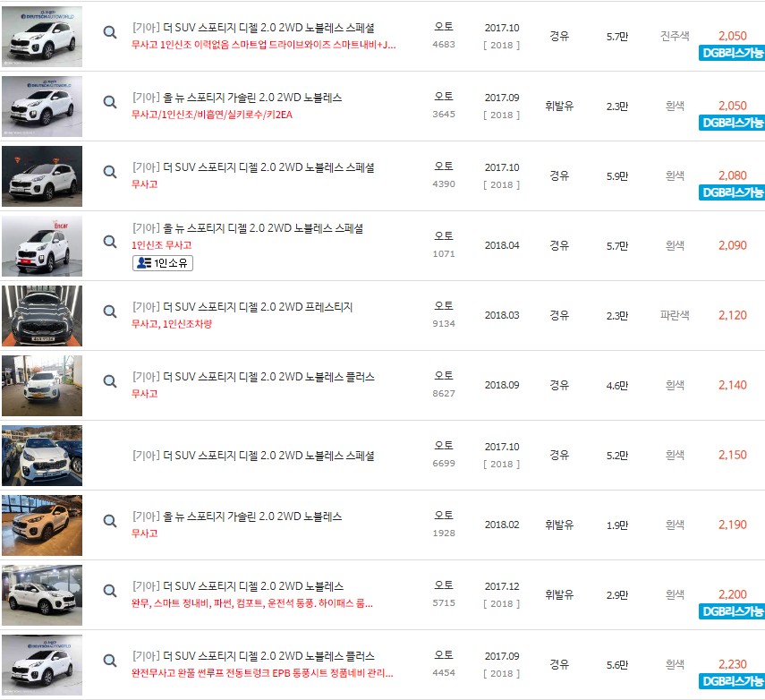Open quick view magnifier for listing 1071
The image size is (765, 700).
pos(110,242)
